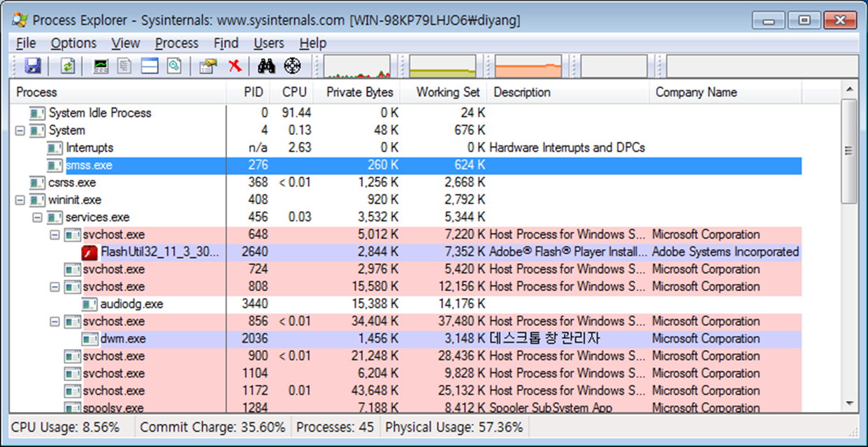
Task: Collapse the System process tree node
Action: pos(20,131)
